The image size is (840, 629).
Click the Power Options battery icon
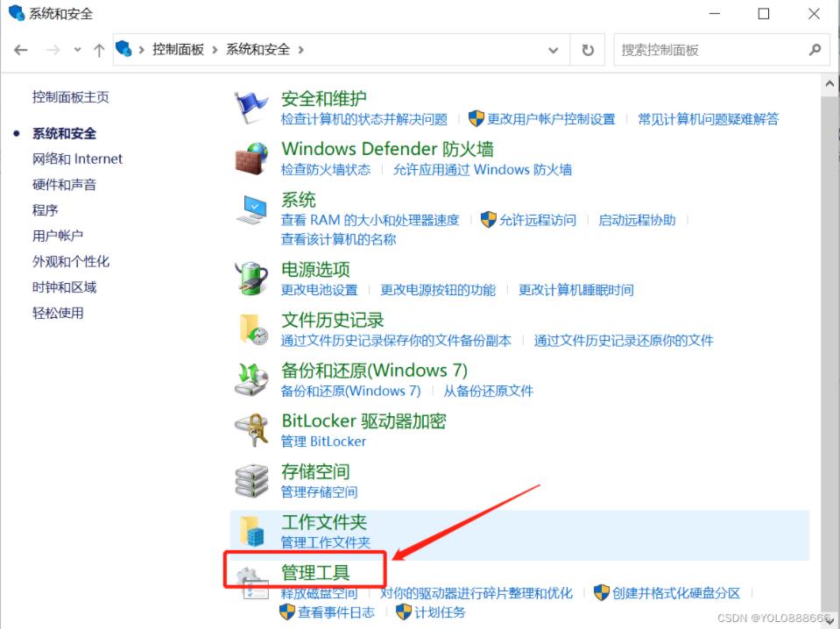tap(251, 279)
